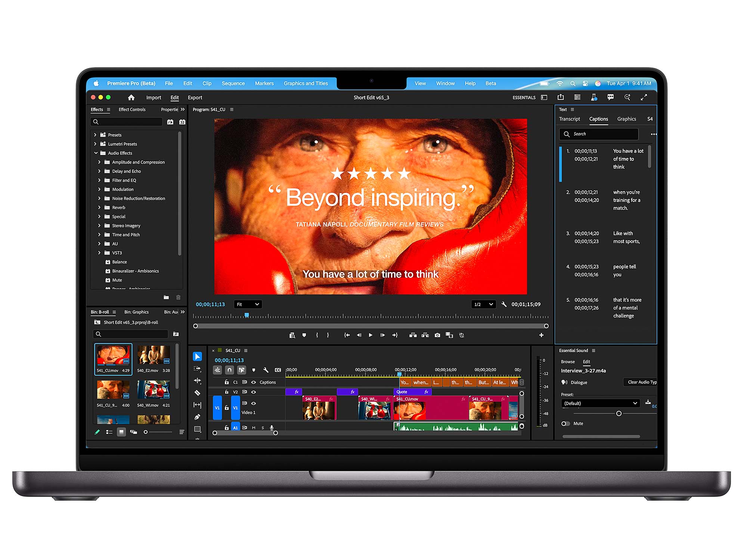This screenshot has height=560, width=747.
Task: Select the Razor tool
Action: [x=197, y=393]
